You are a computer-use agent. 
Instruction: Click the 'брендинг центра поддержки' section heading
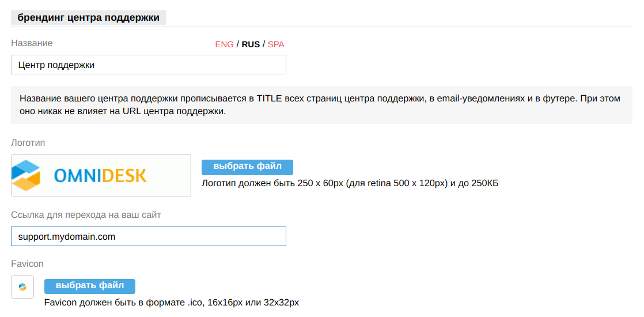88,17
